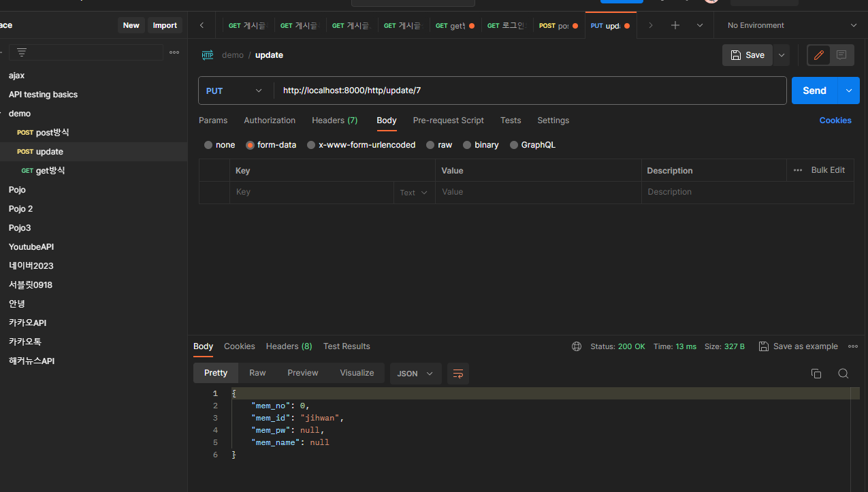Click the Description input field

click(748, 193)
